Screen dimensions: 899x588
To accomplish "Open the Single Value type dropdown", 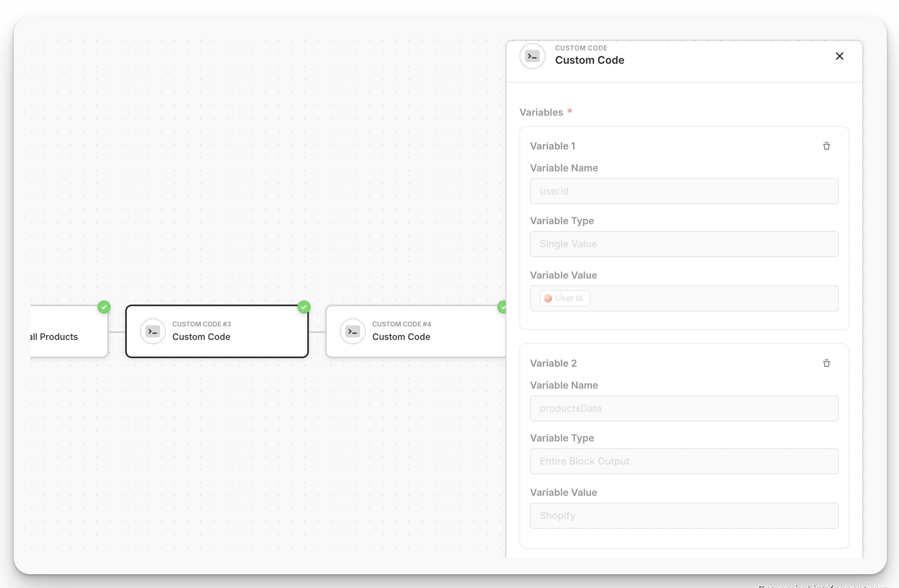I will click(684, 244).
